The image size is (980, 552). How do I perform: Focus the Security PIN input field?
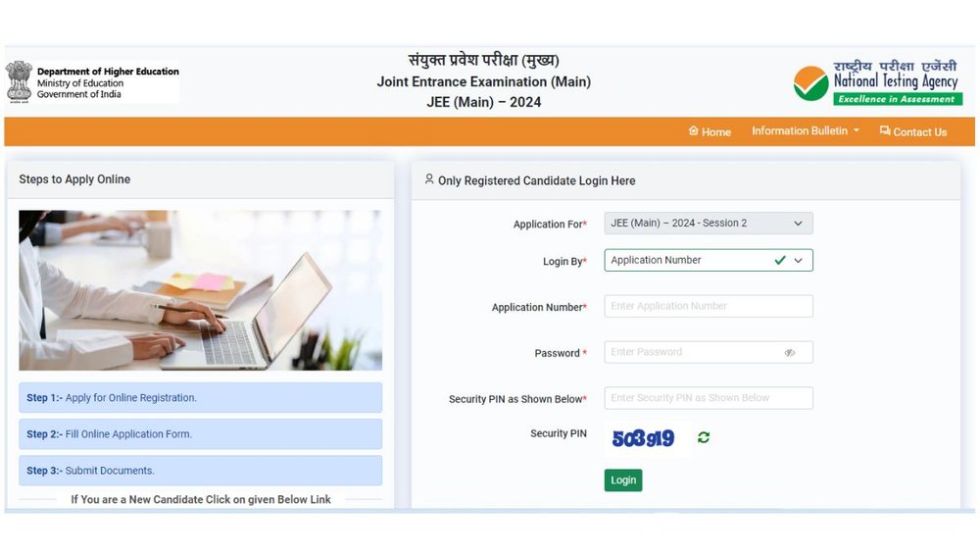click(709, 398)
